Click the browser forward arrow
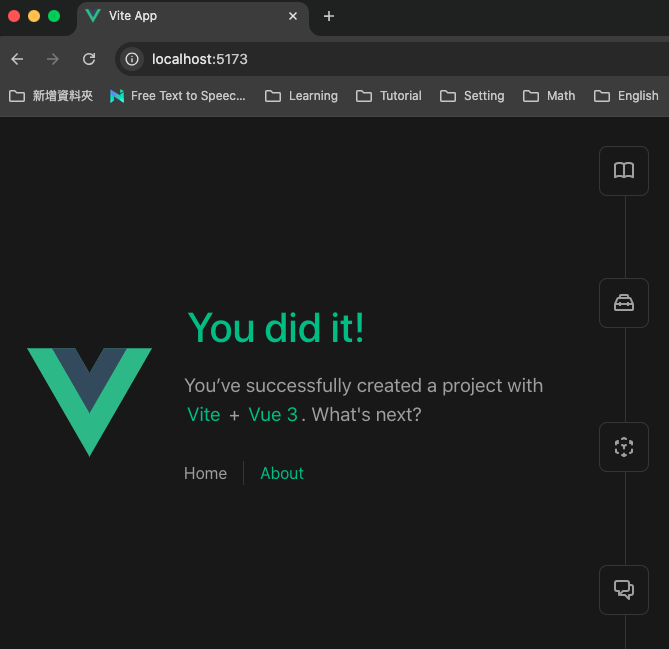This screenshot has width=669, height=649. coord(52,59)
